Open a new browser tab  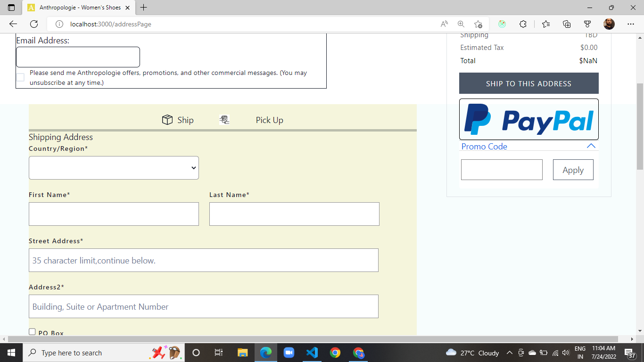point(144,8)
